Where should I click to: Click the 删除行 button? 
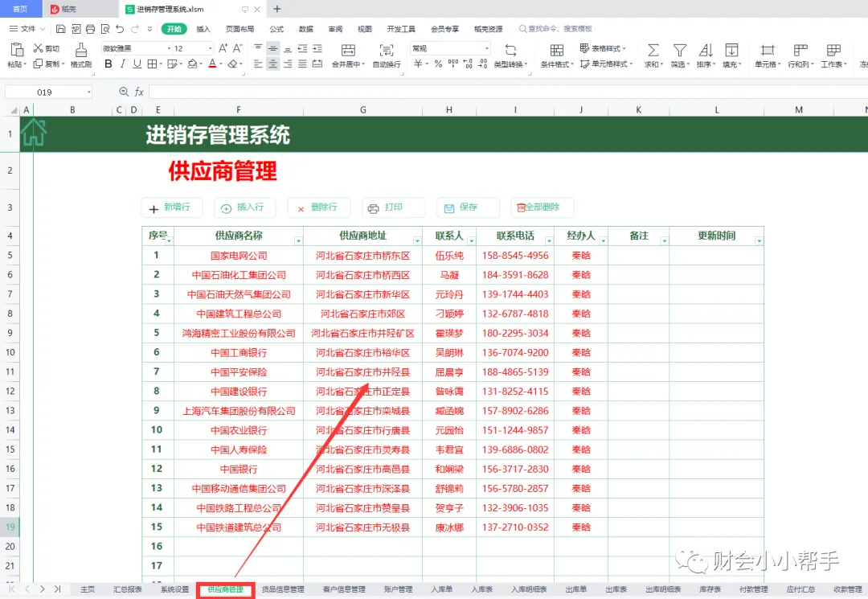point(318,207)
